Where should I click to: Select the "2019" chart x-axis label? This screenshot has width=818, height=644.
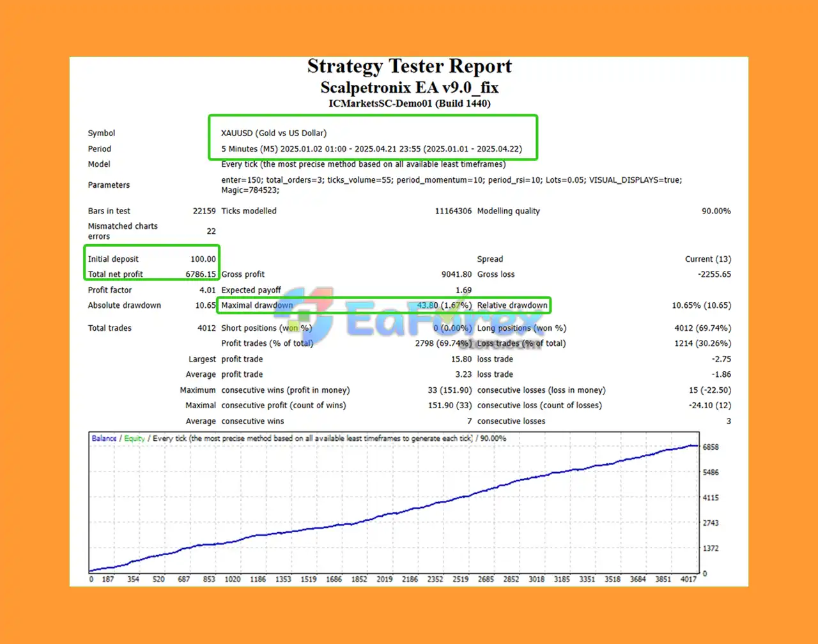[385, 579]
